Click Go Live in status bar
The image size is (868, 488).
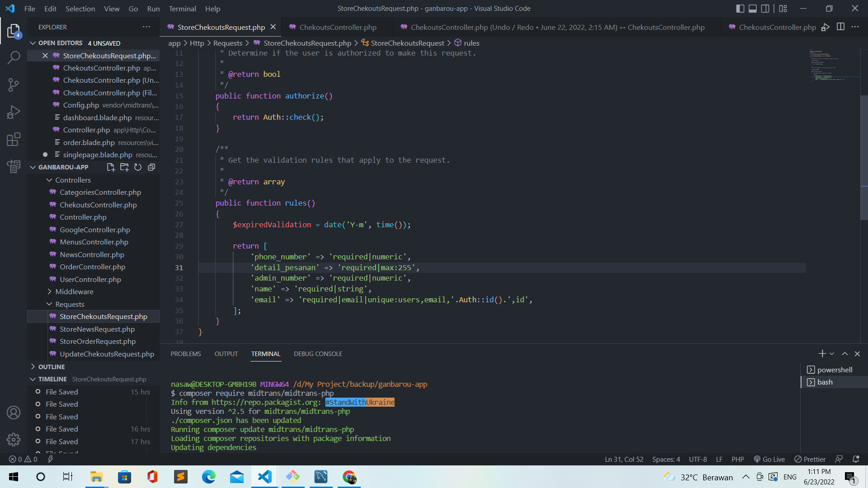(x=769, y=459)
